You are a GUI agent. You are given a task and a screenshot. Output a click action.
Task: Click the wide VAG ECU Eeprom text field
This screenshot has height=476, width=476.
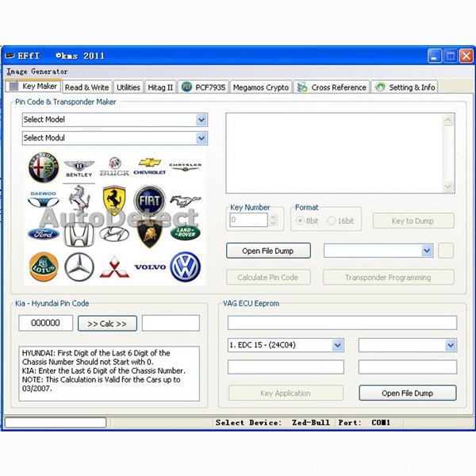342,322
